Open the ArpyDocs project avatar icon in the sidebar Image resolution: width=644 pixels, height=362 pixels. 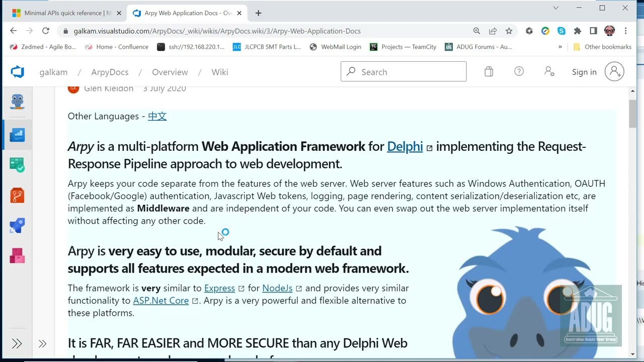[17, 102]
